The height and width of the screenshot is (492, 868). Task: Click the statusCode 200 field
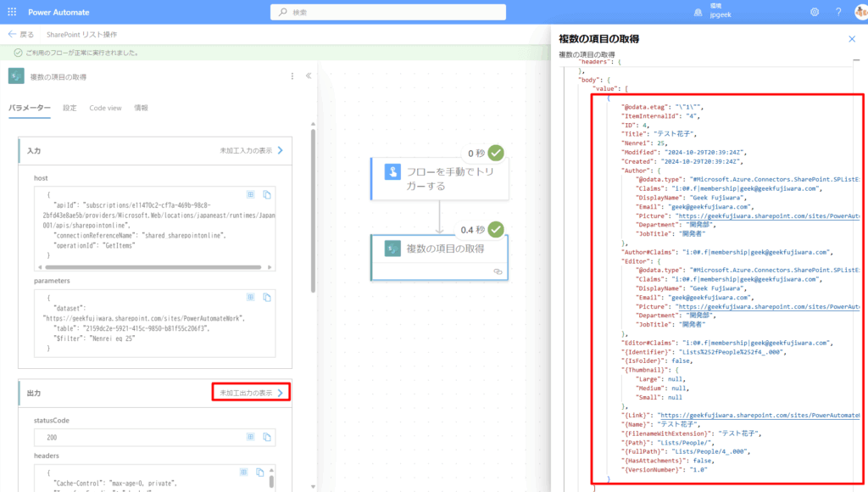pyautogui.click(x=154, y=437)
